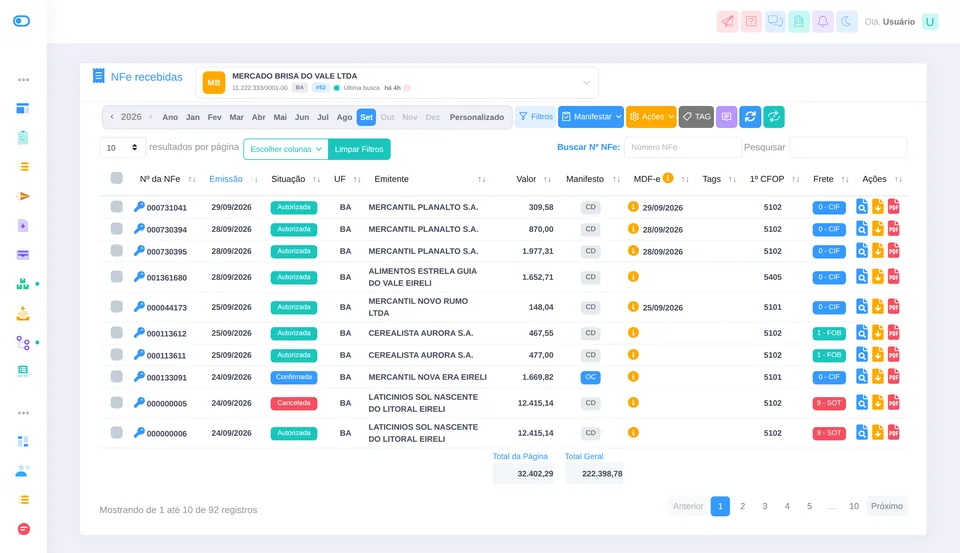The width and height of the screenshot is (960, 553).
Task: Sort by Emissão column
Action: (x=226, y=179)
